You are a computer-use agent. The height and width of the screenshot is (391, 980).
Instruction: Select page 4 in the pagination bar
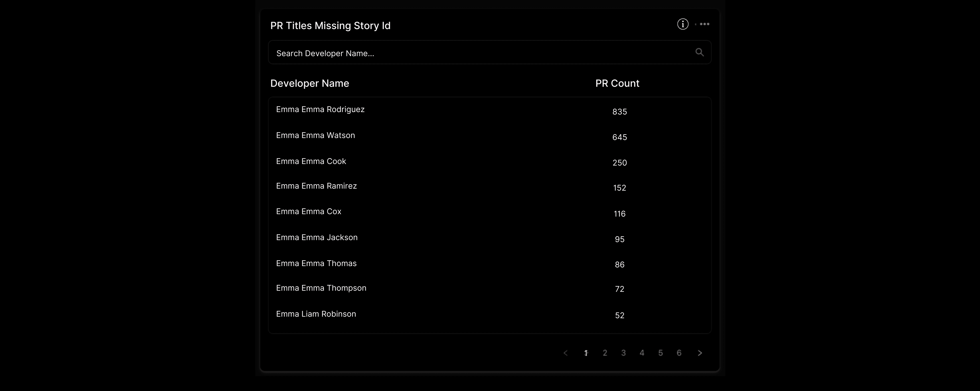coord(642,353)
